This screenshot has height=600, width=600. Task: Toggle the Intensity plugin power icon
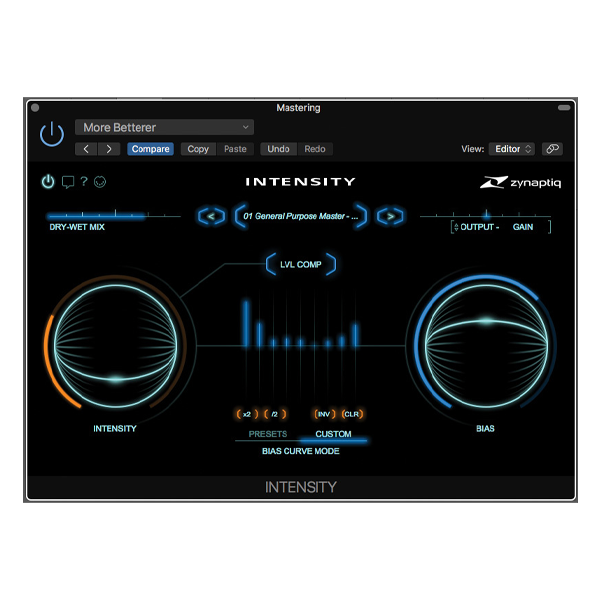48,182
